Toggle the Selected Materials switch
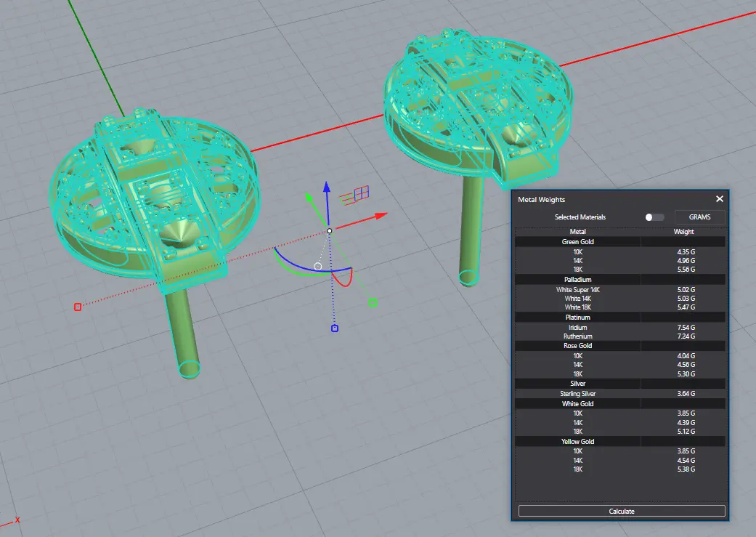This screenshot has width=756, height=537. 654,217
